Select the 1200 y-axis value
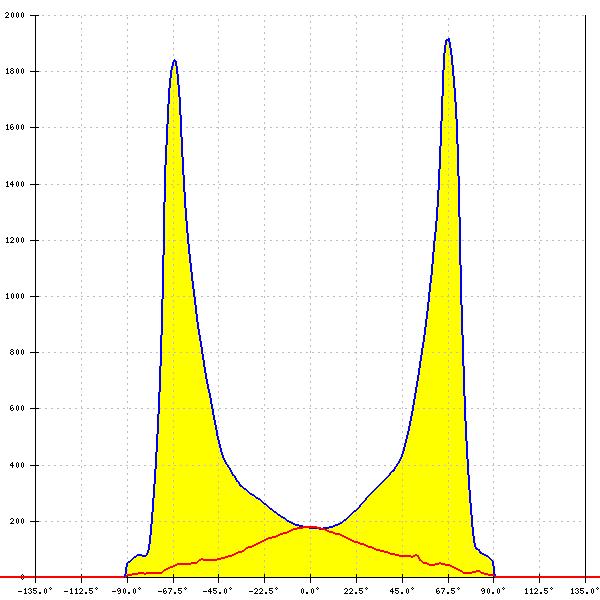The height and width of the screenshot is (600, 600). click(15, 240)
